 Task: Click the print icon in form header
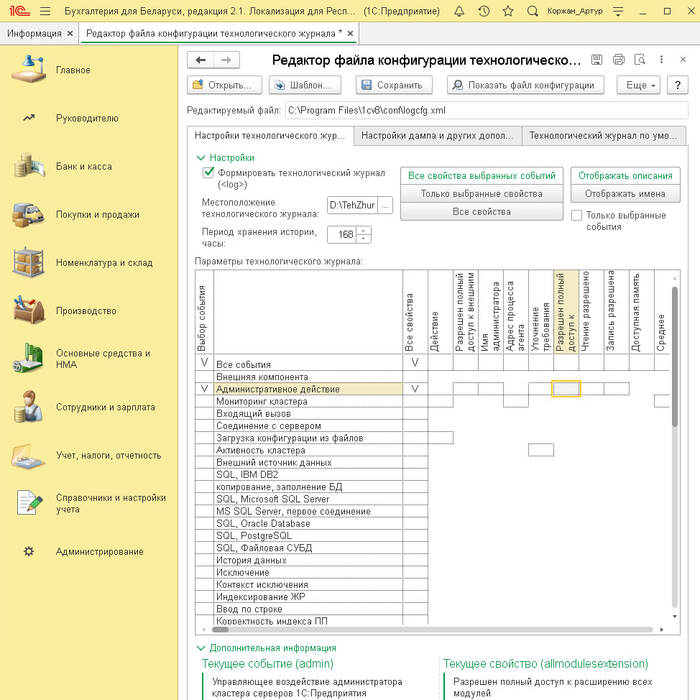point(619,60)
